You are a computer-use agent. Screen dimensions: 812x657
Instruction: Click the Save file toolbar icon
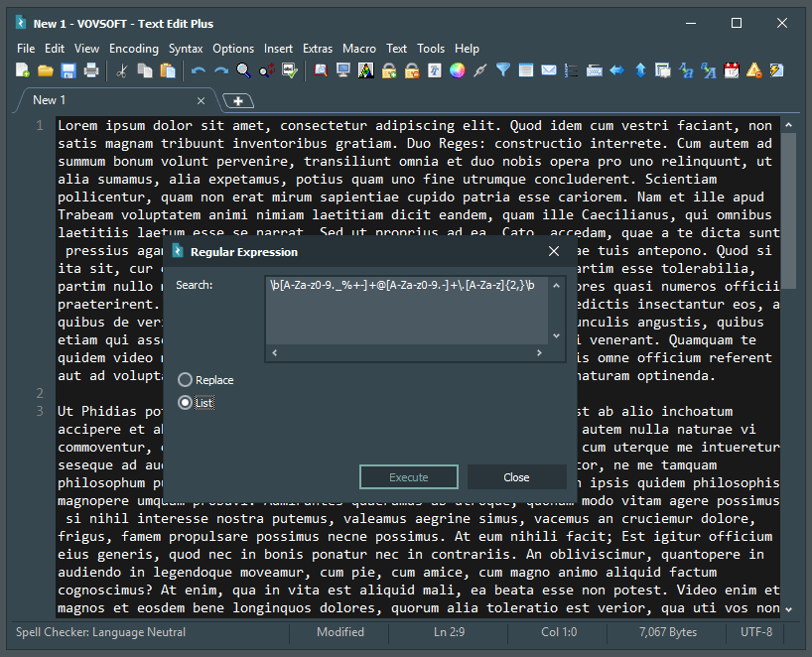pyautogui.click(x=68, y=70)
